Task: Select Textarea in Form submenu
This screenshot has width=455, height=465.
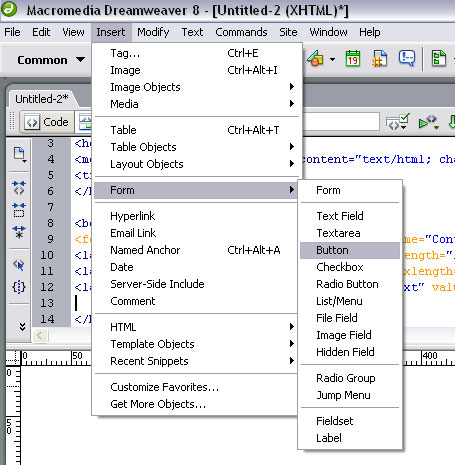Action: (350, 233)
